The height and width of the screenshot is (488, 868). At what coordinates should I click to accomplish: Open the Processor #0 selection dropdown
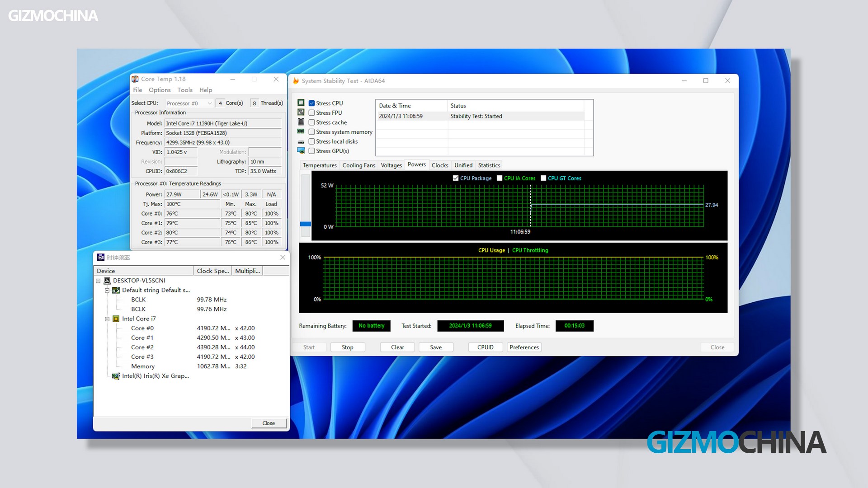[189, 103]
